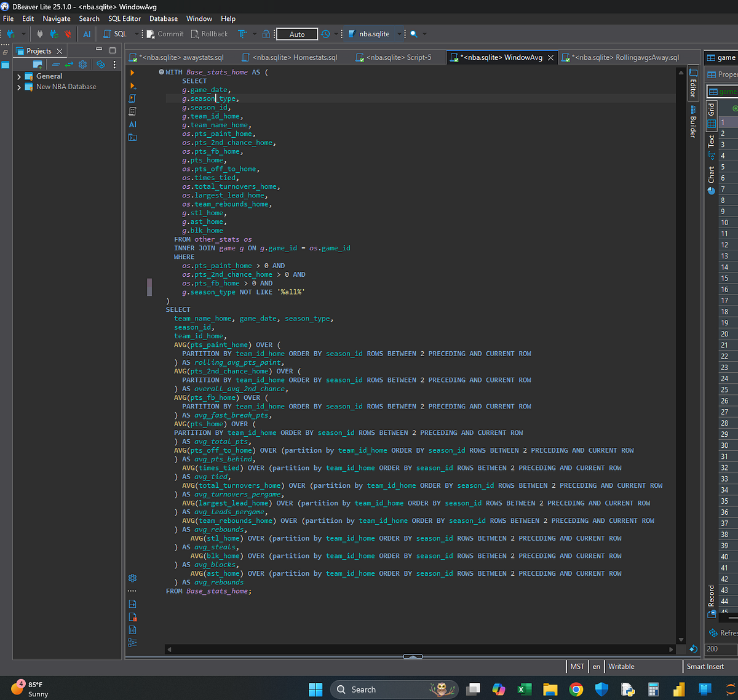Click the Transaction log clock icon
Image resolution: width=738 pixels, height=700 pixels.
(325, 34)
